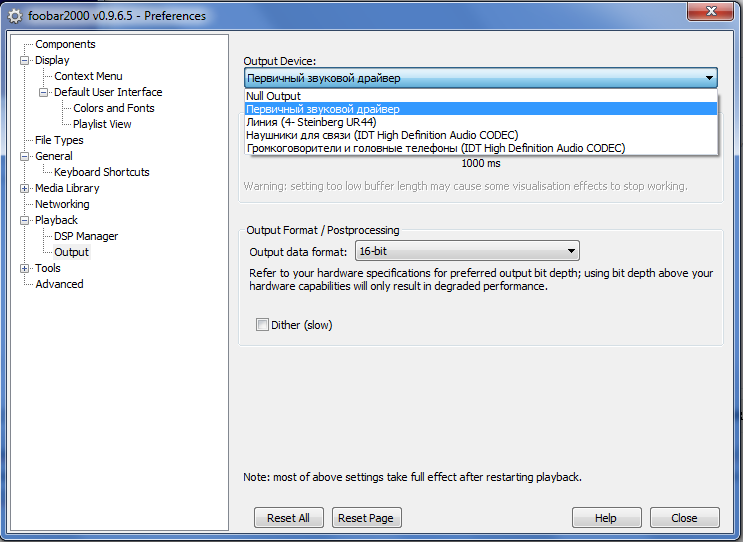Open Help for this preferences page
This screenshot has height=542, width=743.
coord(607,518)
